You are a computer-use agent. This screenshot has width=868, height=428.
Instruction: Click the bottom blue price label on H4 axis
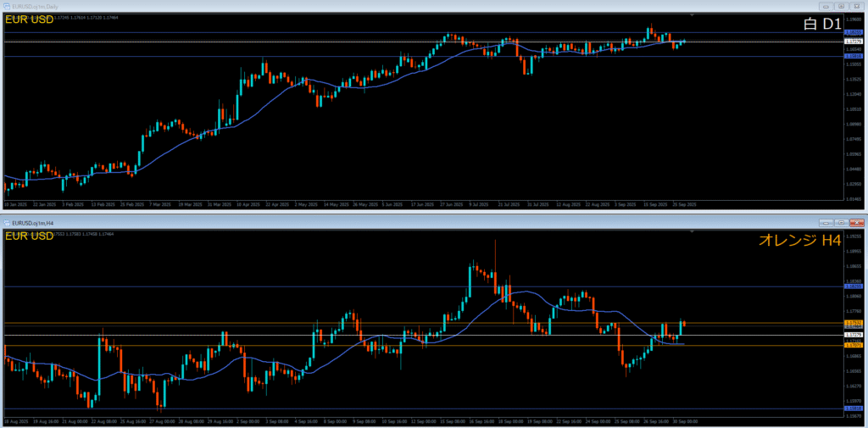click(x=853, y=409)
